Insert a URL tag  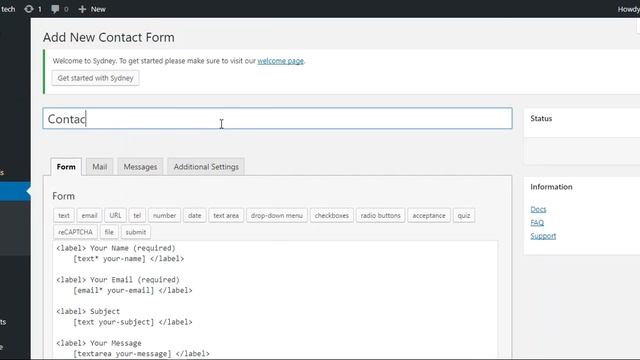tap(116, 216)
